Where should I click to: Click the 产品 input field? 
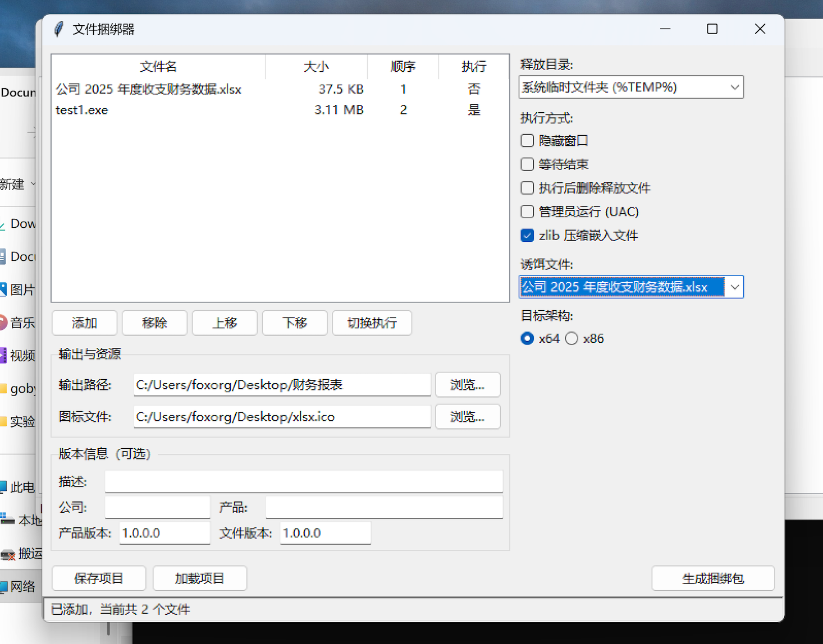click(384, 508)
